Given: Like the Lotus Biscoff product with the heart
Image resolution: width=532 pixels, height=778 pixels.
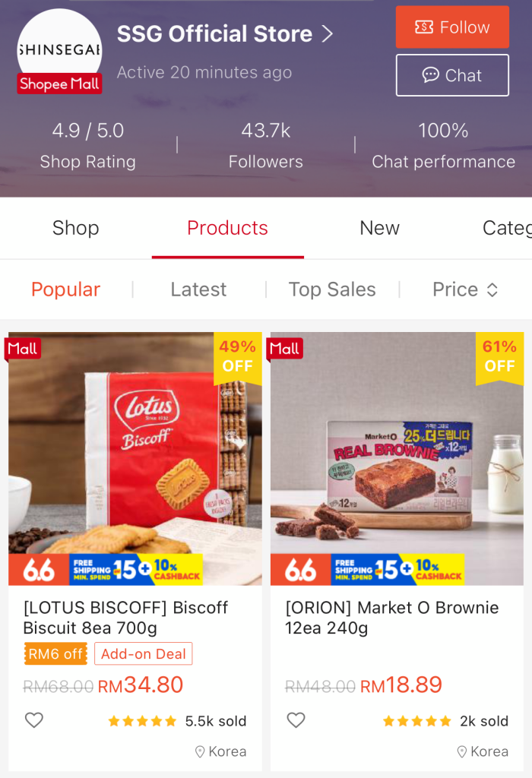Looking at the screenshot, I should pyautogui.click(x=34, y=720).
